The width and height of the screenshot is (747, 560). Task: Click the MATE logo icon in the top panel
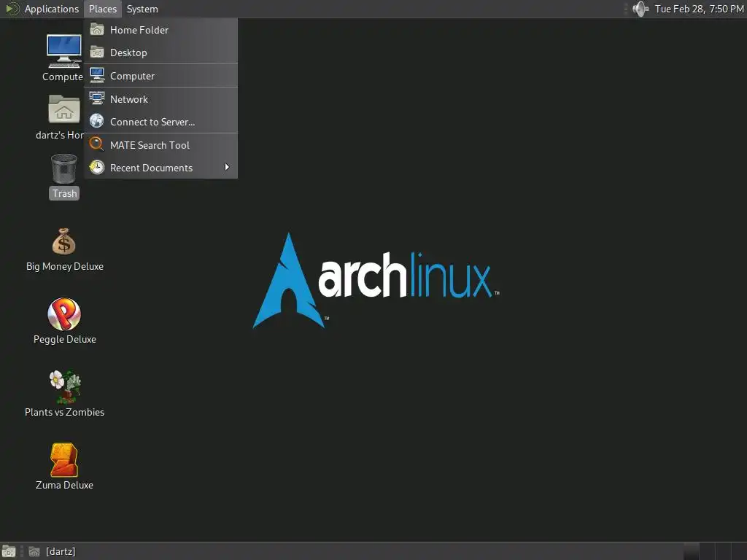[x=12, y=9]
